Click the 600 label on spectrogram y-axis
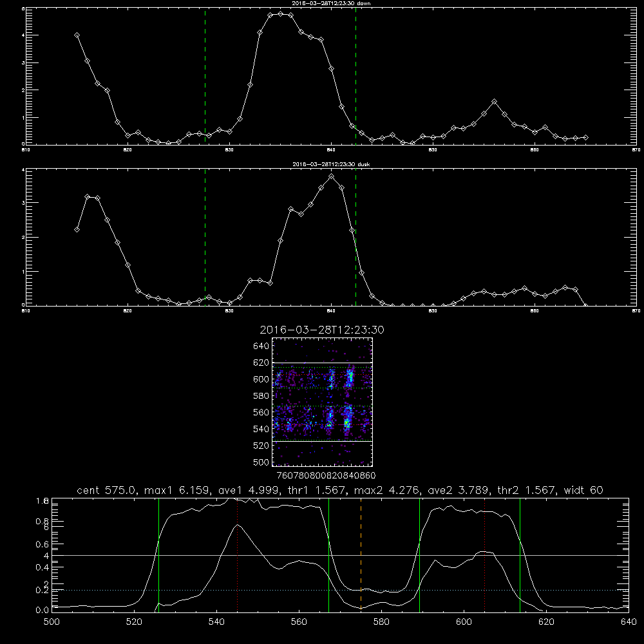The height and width of the screenshot is (644, 644). (x=261, y=379)
